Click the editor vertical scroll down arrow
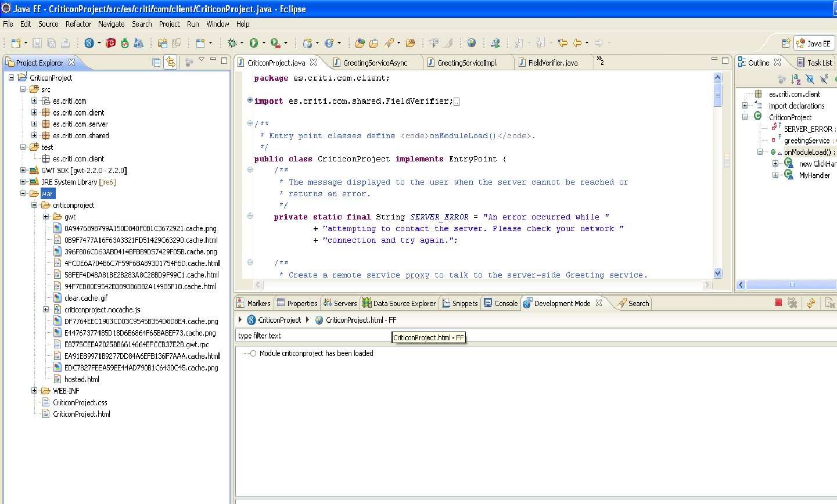Viewport: 837px width, 504px height. (717, 273)
